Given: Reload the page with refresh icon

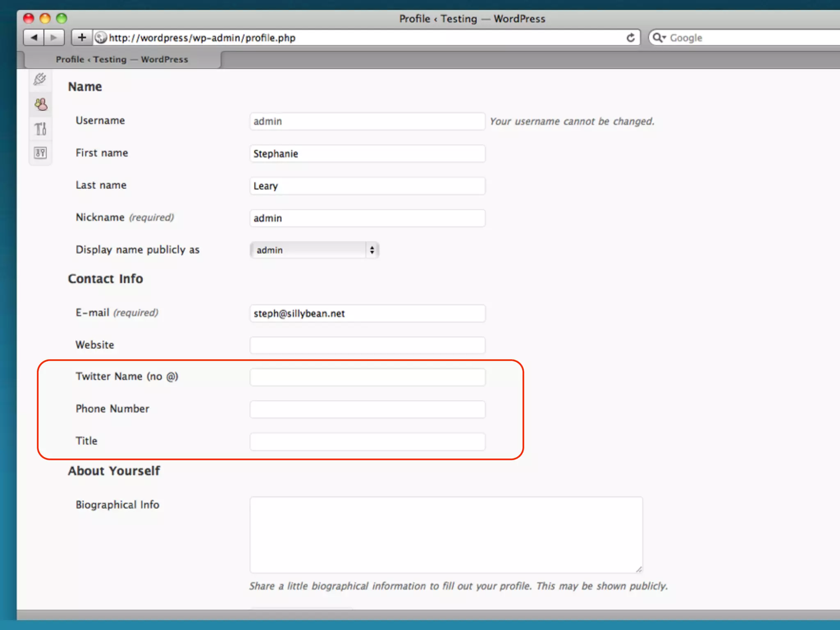Looking at the screenshot, I should click(x=630, y=38).
